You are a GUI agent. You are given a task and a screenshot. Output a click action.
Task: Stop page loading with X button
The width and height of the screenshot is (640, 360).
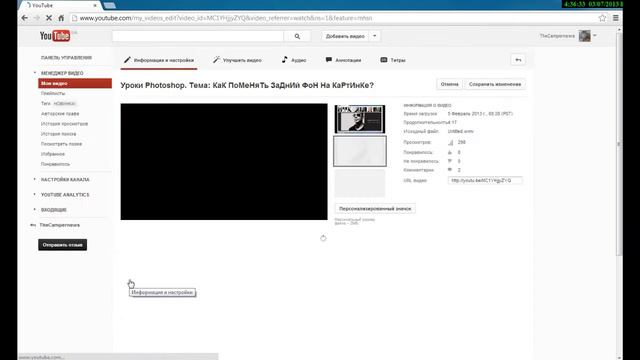coord(49,18)
